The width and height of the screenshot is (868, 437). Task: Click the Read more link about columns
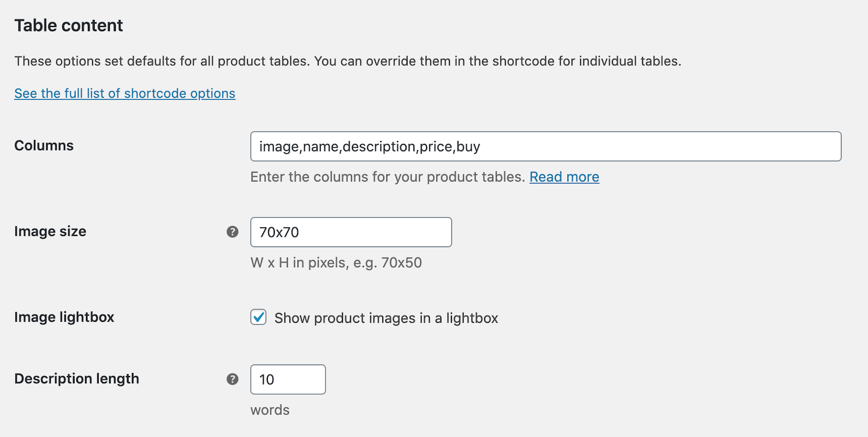[x=564, y=177]
